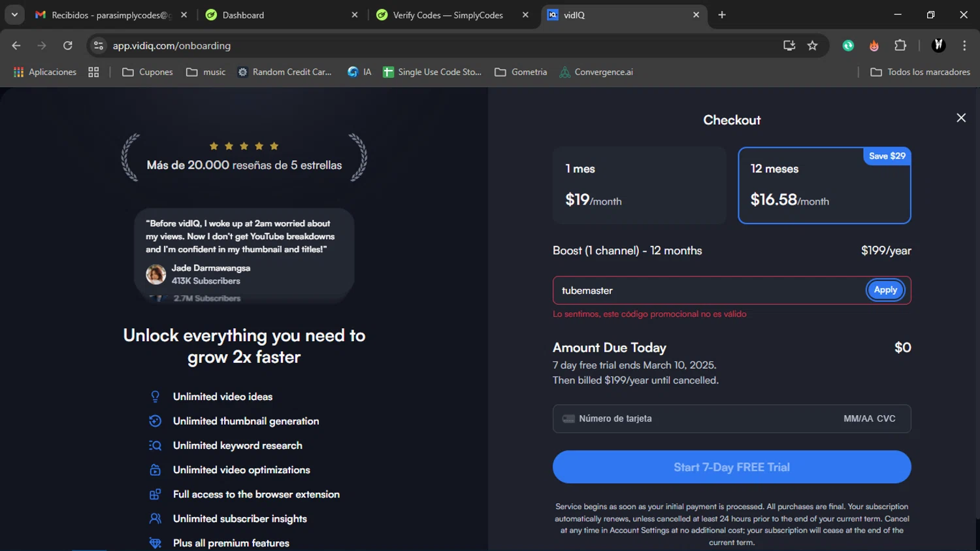Click the CVC field

pyautogui.click(x=886, y=419)
